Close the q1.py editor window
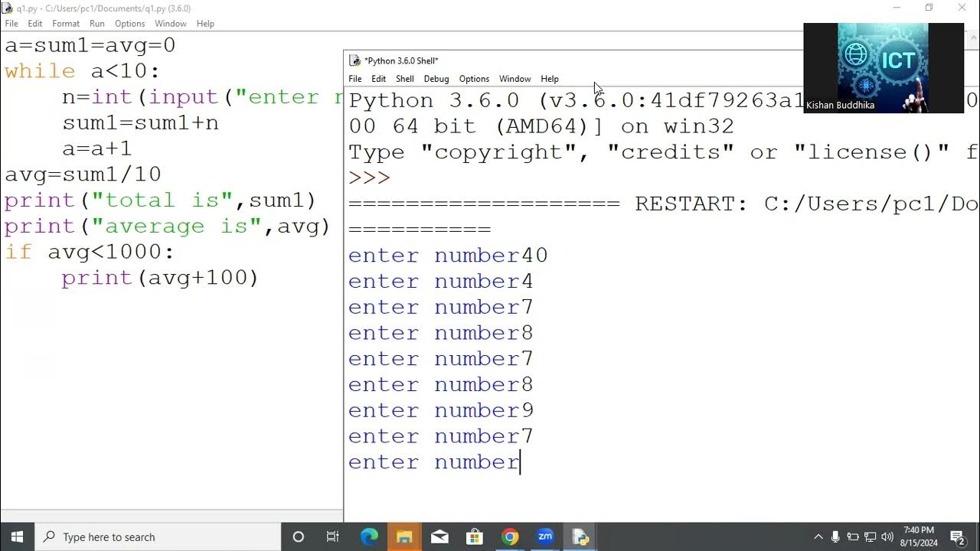This screenshot has height=551, width=980. tap(962, 8)
